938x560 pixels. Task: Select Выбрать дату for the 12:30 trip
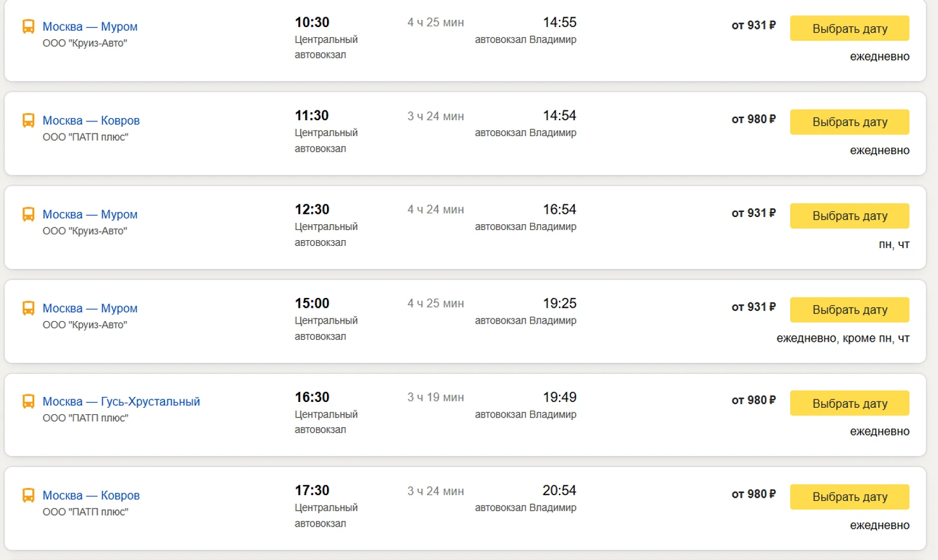[x=849, y=216]
